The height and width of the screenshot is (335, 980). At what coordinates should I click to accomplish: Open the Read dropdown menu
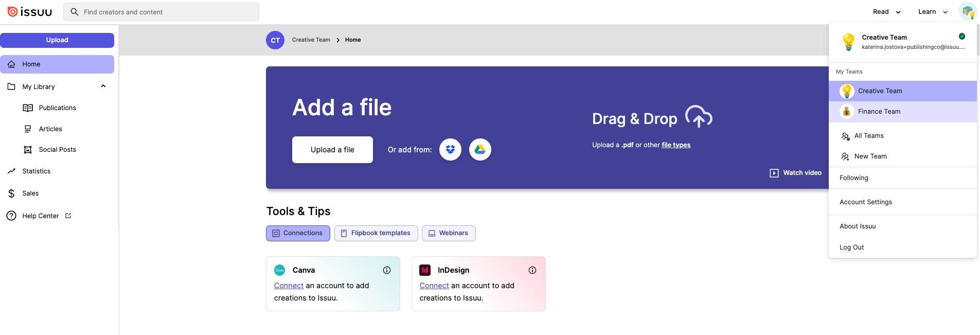tap(886, 12)
